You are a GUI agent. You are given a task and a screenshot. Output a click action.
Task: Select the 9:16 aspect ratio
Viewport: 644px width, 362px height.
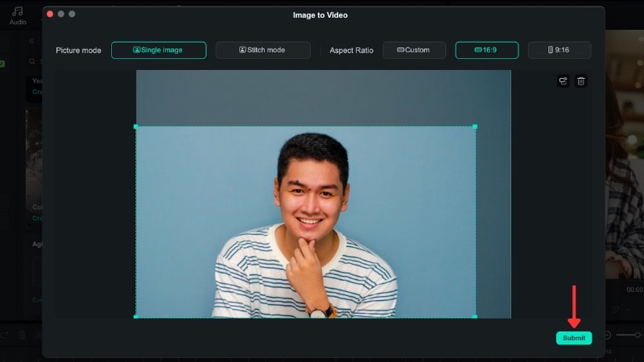(559, 50)
